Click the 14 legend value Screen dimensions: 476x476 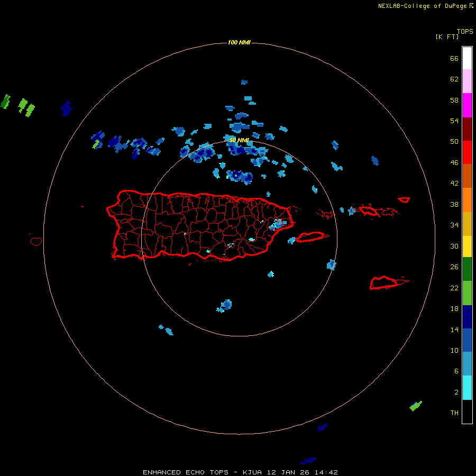[454, 329]
